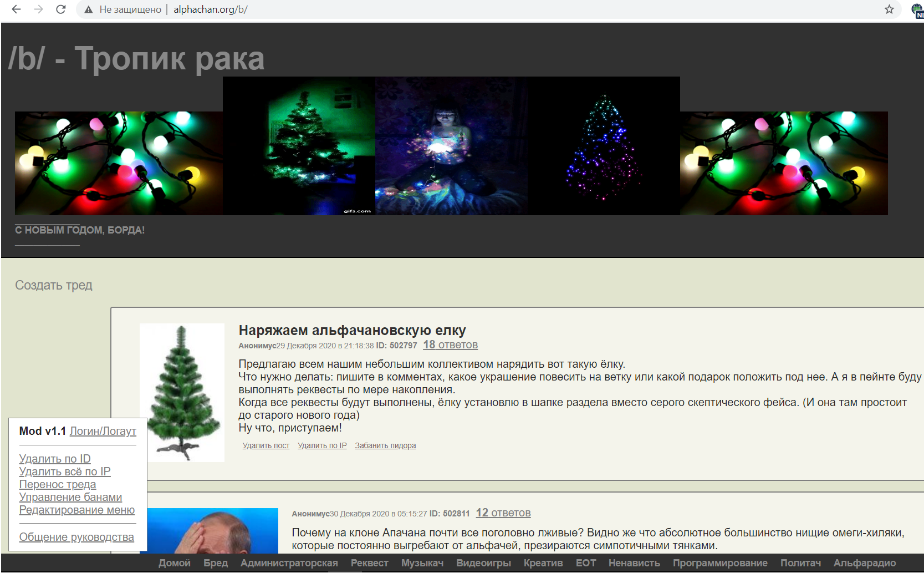924x573 pixels.
Task: Click Удалить по IP under first post
Action: (322, 445)
